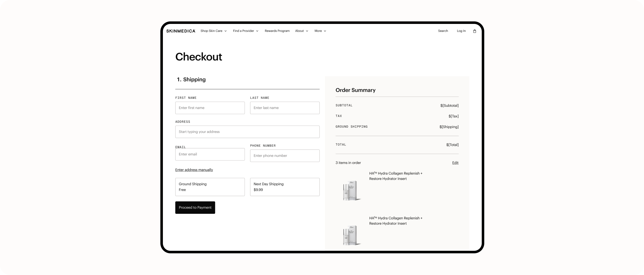The width and height of the screenshot is (644, 275).
Task: Click into the Email field
Action: [210, 154]
